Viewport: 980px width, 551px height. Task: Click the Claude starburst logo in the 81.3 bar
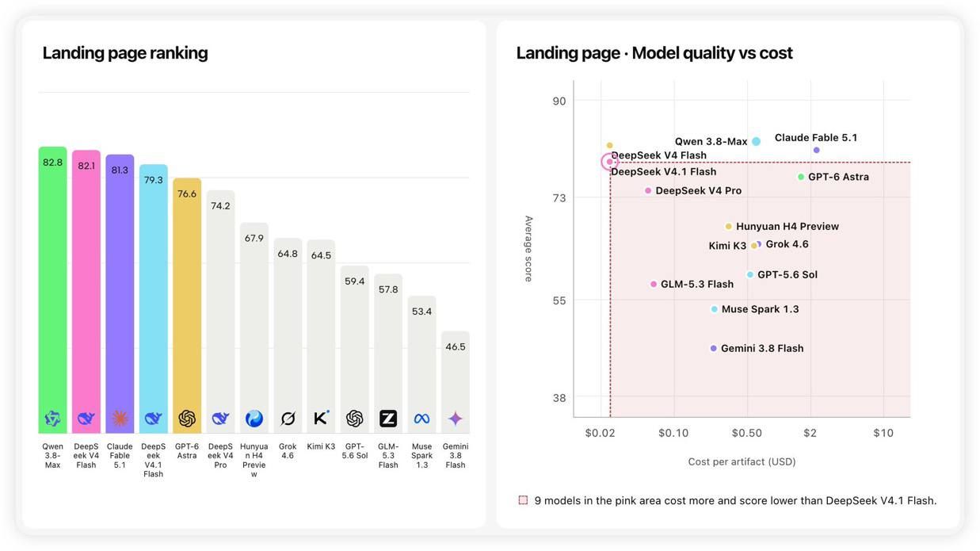[120, 419]
